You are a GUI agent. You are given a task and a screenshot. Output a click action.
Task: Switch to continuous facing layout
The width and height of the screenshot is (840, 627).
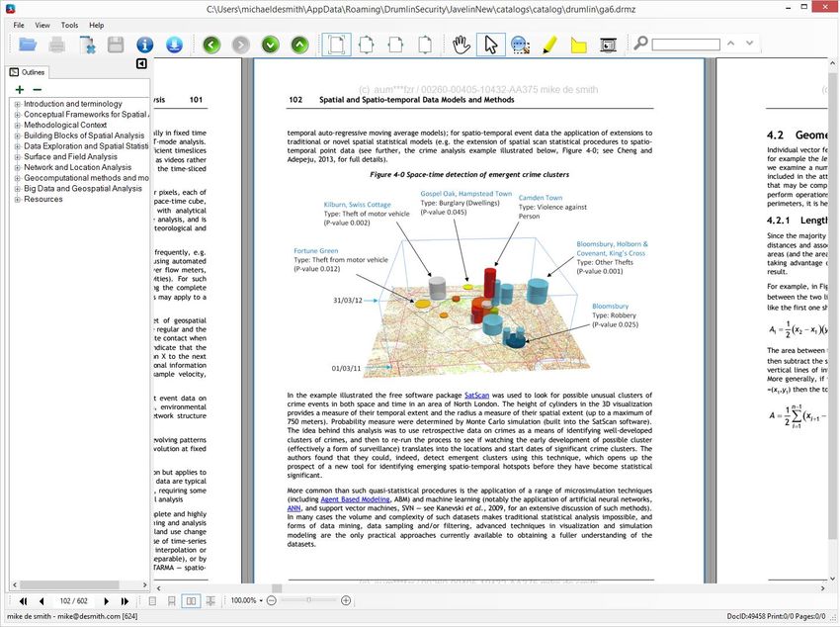click(x=210, y=601)
